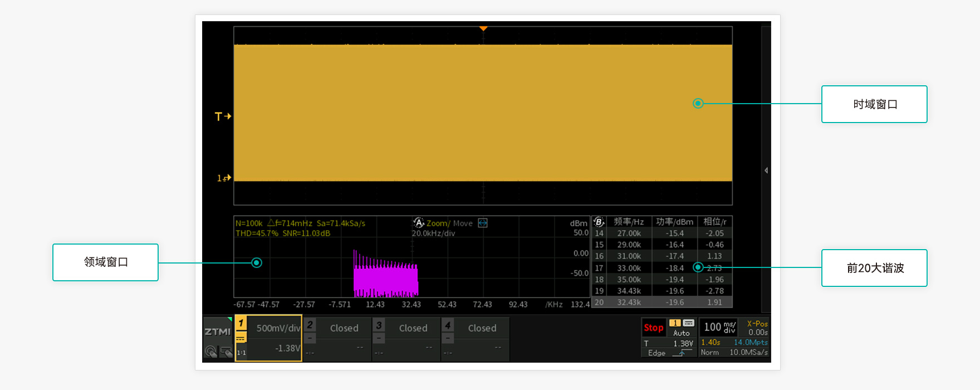Open the 100 ms/div timebase setting

(719, 327)
